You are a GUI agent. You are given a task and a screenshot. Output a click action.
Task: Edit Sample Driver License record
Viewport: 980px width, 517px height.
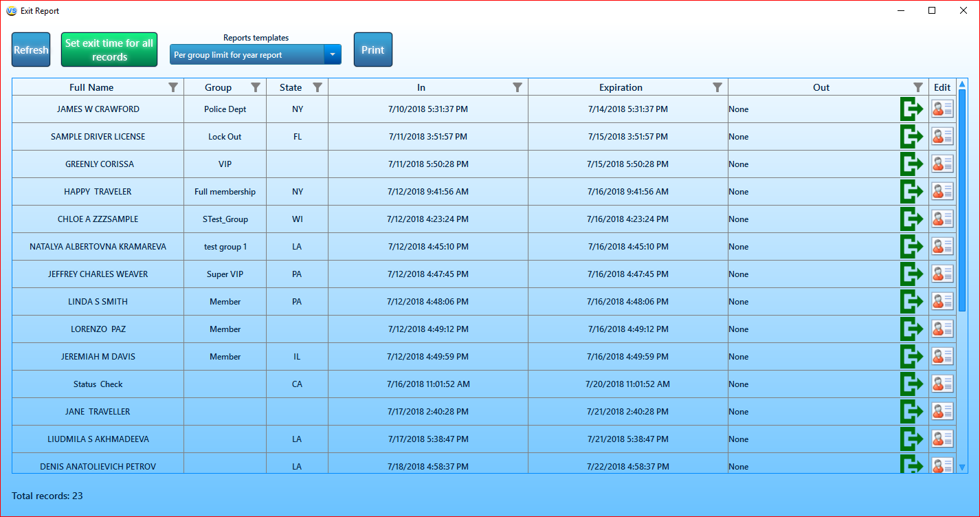coord(942,136)
